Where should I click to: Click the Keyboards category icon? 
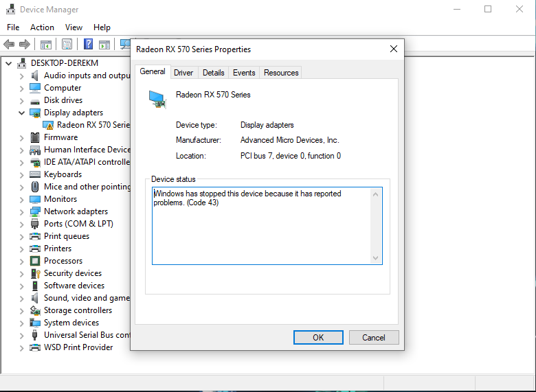click(35, 174)
